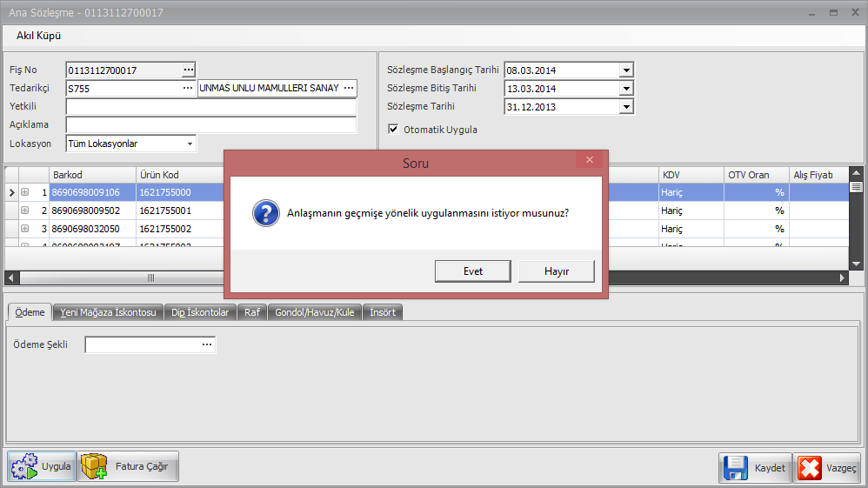Toggle the Otomatik Uygula checkbox

[393, 130]
